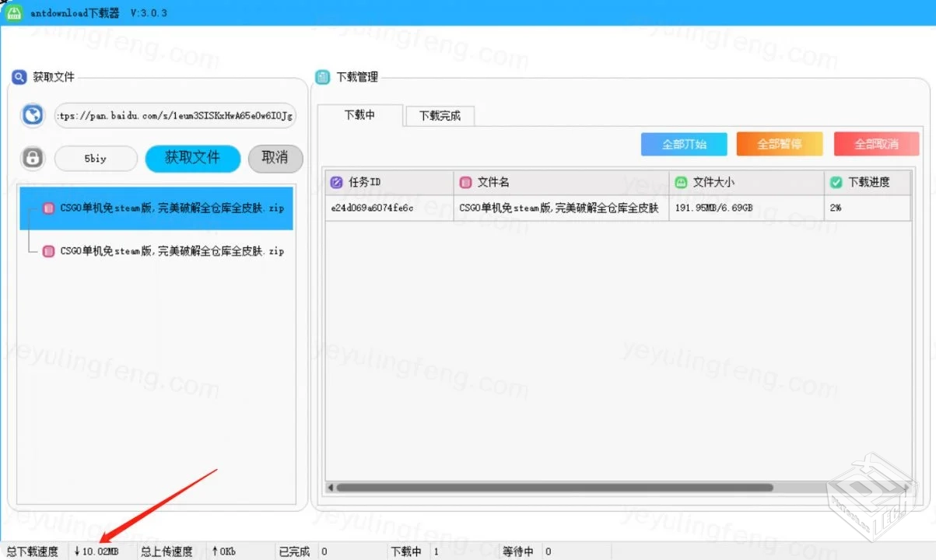The height and width of the screenshot is (560, 936).
Task: Click the globe icon beside the Baidu link field
Action: pos(31,115)
